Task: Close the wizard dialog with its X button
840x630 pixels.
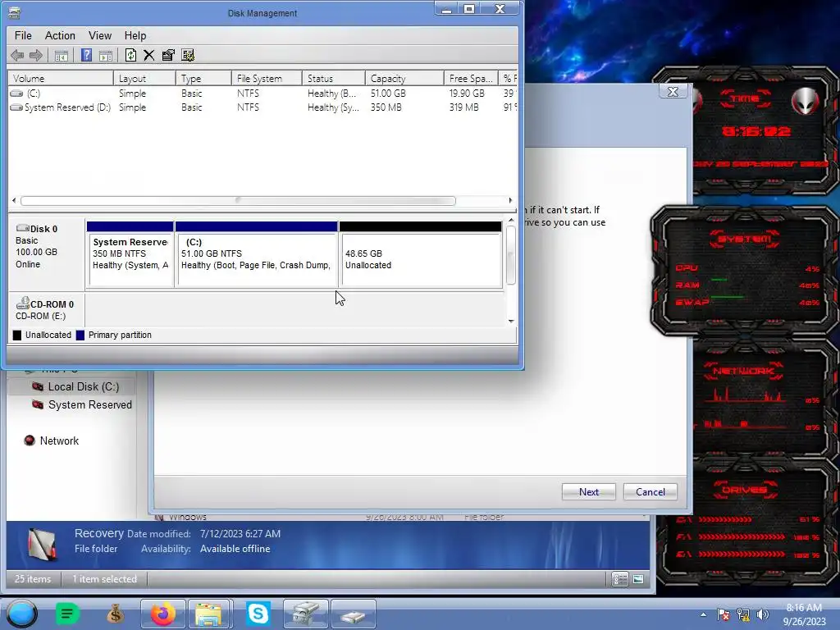Action: [x=673, y=92]
